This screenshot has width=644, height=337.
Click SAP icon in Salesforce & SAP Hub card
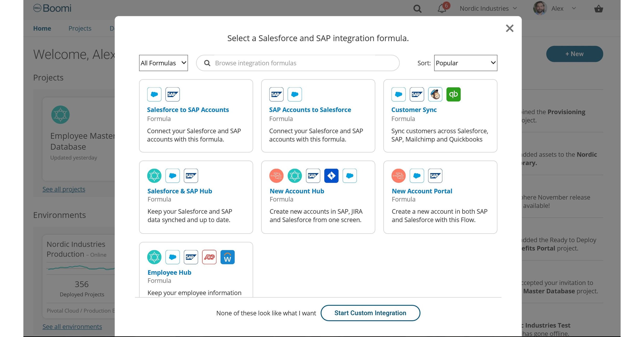coord(191,176)
